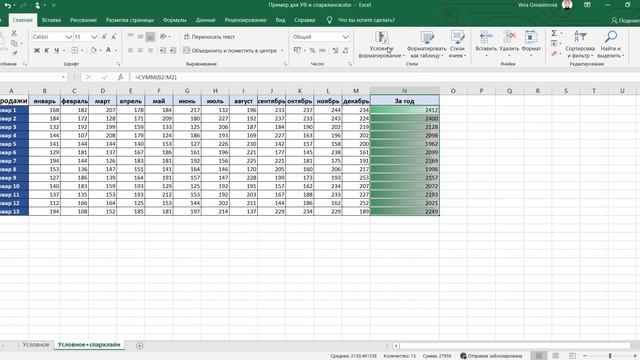
Task: Switch to the Условное sheet tab
Action: pyautogui.click(x=36, y=345)
